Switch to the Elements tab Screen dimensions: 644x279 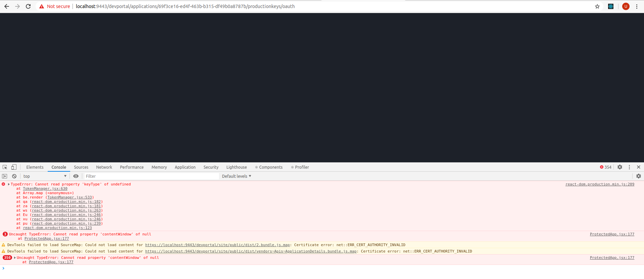click(x=35, y=167)
